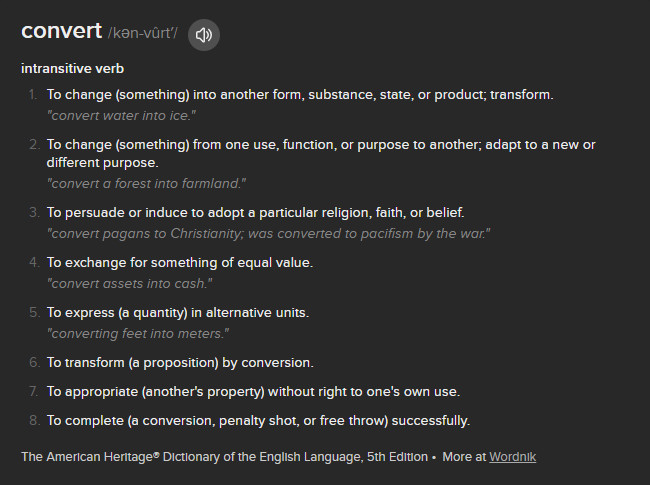Screen dimensions: 650x485
Task: Select definition eight about penalty shot
Action: [258, 420]
